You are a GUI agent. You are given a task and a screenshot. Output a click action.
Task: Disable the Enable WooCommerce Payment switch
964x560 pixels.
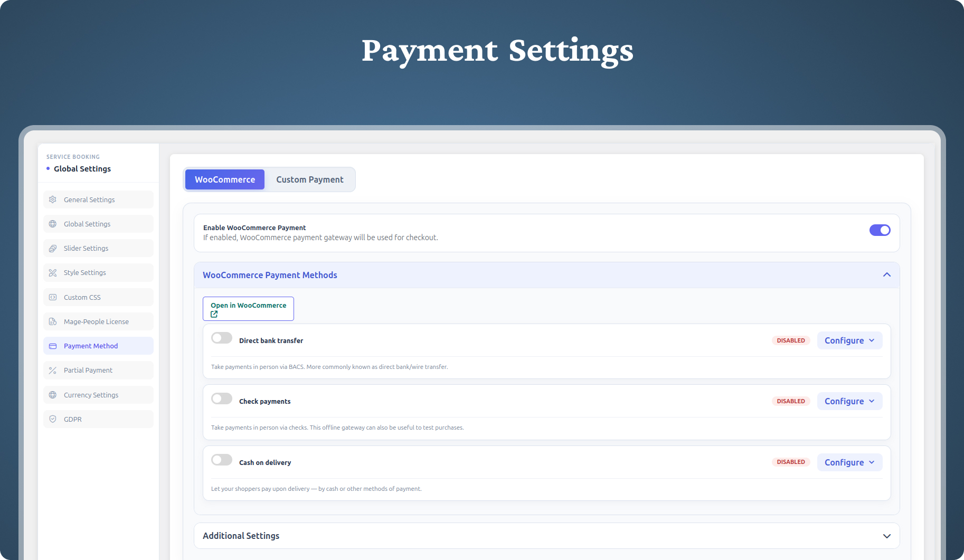coord(880,230)
